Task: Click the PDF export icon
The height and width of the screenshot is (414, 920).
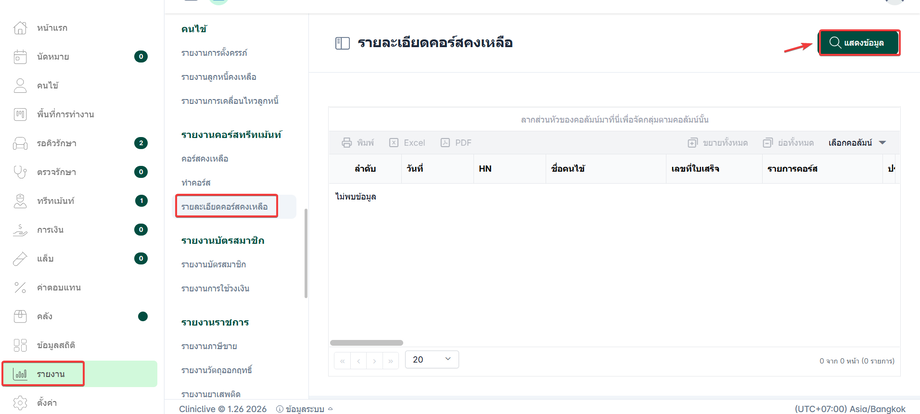Action: pos(445,142)
